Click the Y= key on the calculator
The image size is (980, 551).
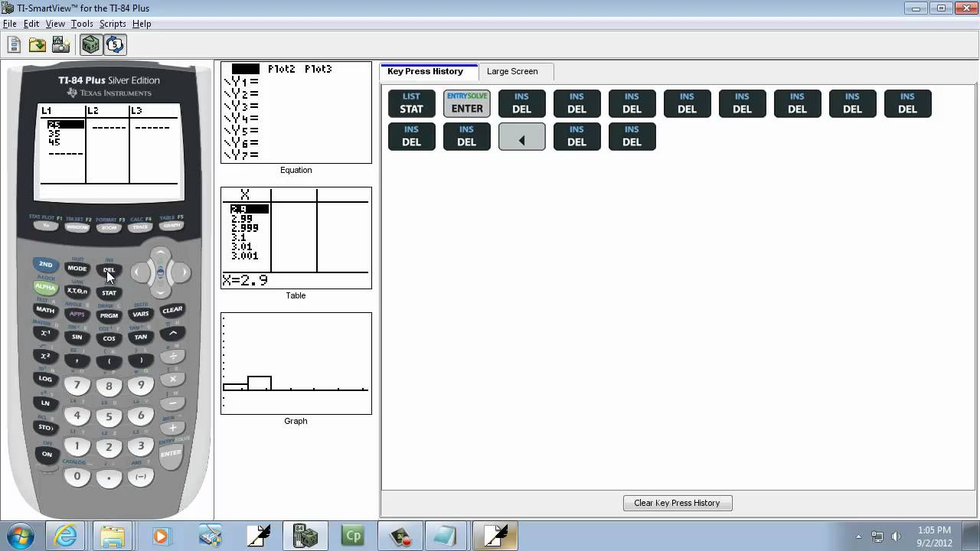[x=45, y=226]
